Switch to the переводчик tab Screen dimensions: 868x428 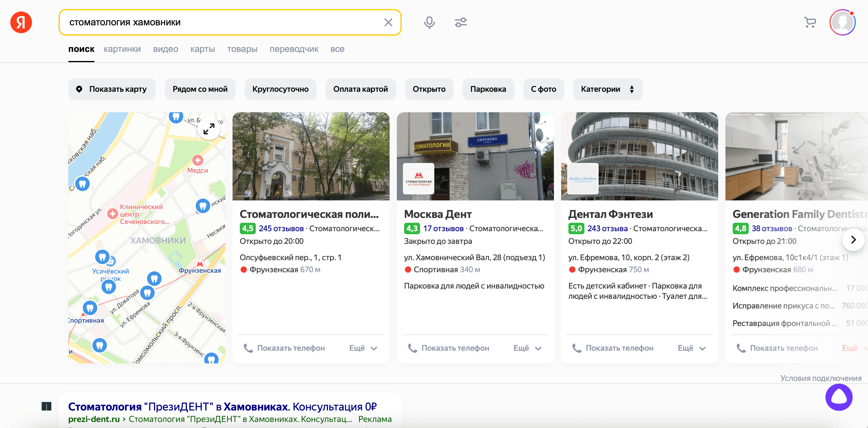pyautogui.click(x=294, y=49)
